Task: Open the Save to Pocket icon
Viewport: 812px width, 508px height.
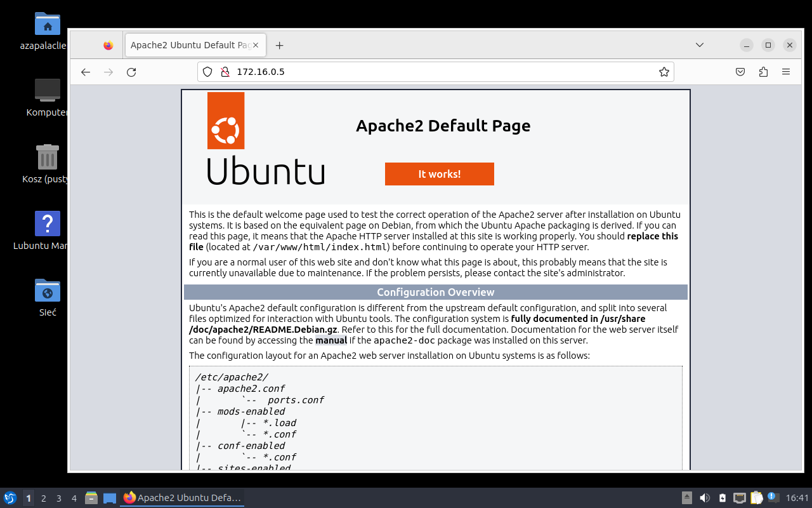Action: (740, 72)
